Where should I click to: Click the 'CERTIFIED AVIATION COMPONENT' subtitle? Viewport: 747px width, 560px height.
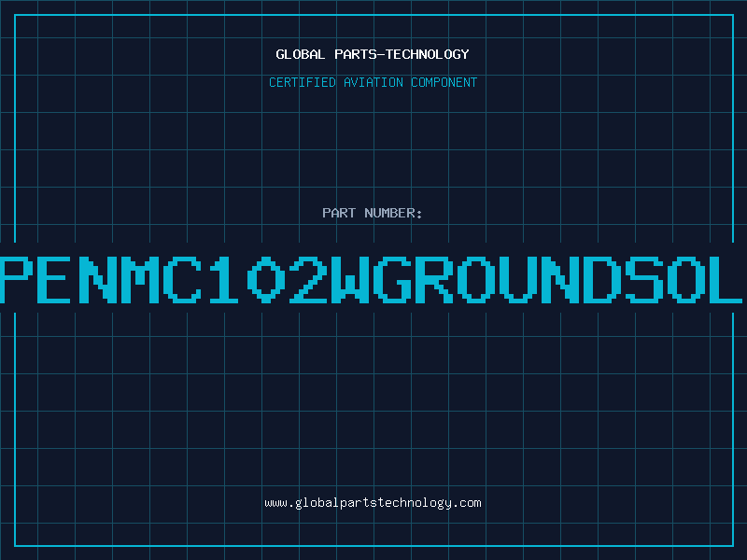coord(373,82)
